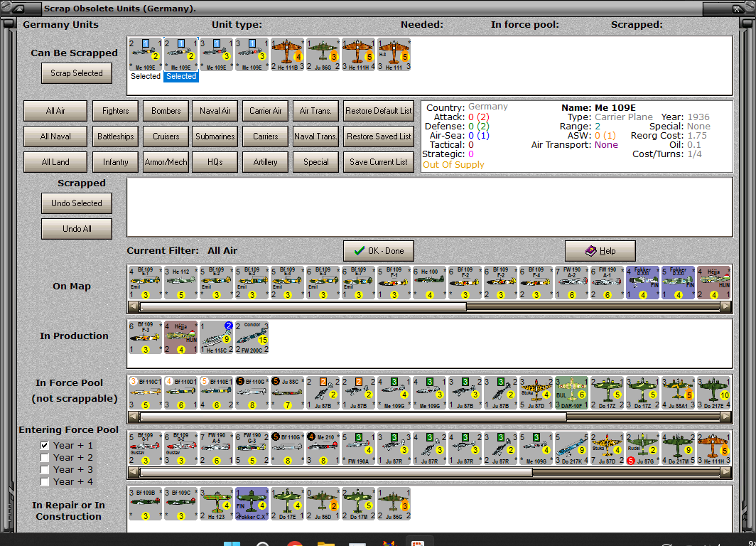756x546 pixels.
Task: Filter list by Naval Air
Action: pyautogui.click(x=215, y=111)
